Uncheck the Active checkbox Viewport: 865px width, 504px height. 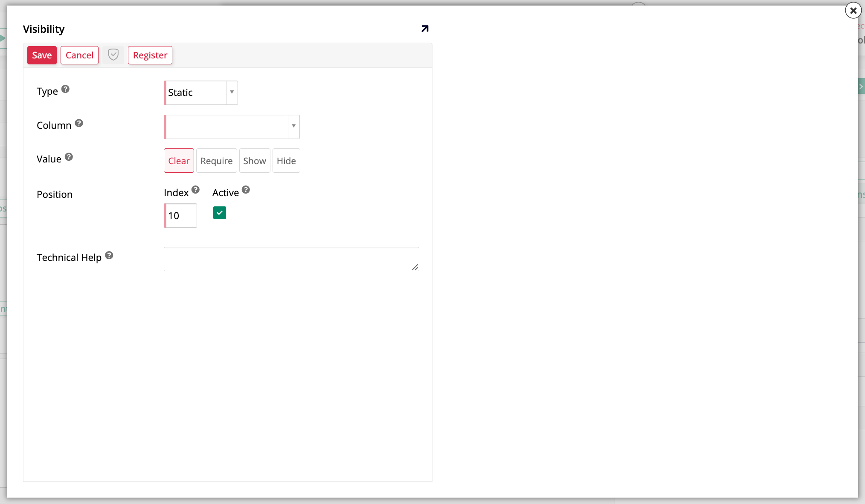(220, 213)
